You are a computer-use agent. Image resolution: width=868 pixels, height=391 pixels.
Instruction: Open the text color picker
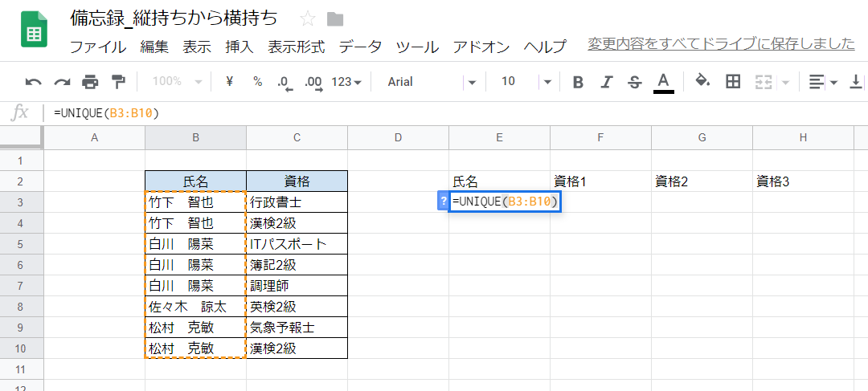point(664,83)
